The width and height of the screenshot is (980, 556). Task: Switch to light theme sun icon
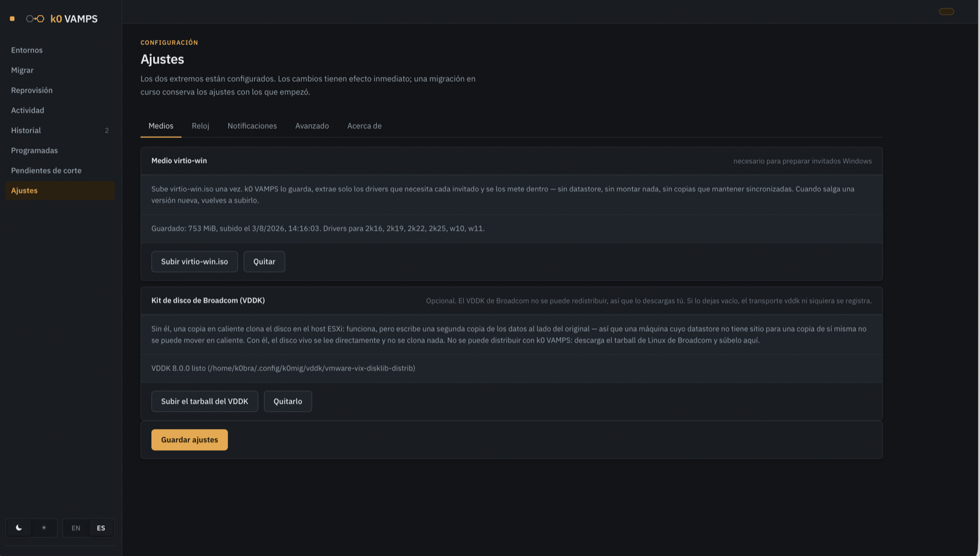44,528
